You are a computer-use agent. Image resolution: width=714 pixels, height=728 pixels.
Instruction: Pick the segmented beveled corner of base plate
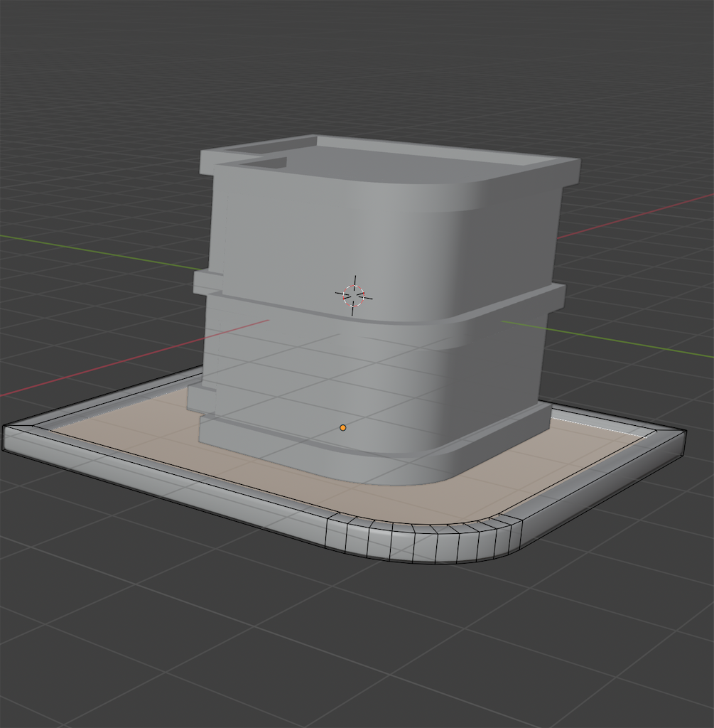[x=425, y=539]
